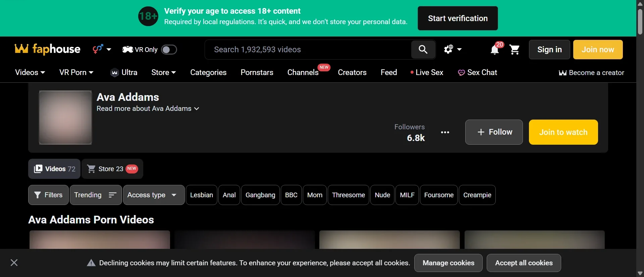644x277 pixels.
Task: Open the Sex Chat link
Action: click(x=478, y=72)
